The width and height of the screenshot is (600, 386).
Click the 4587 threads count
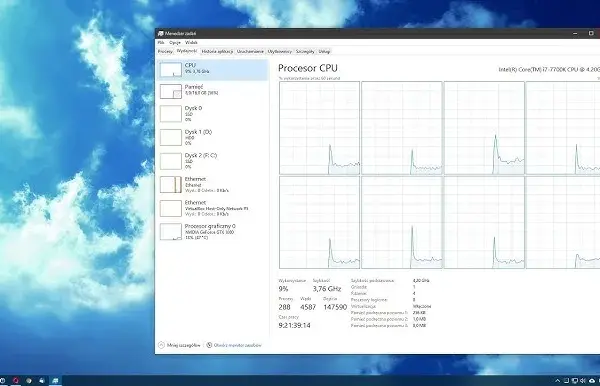coord(308,307)
